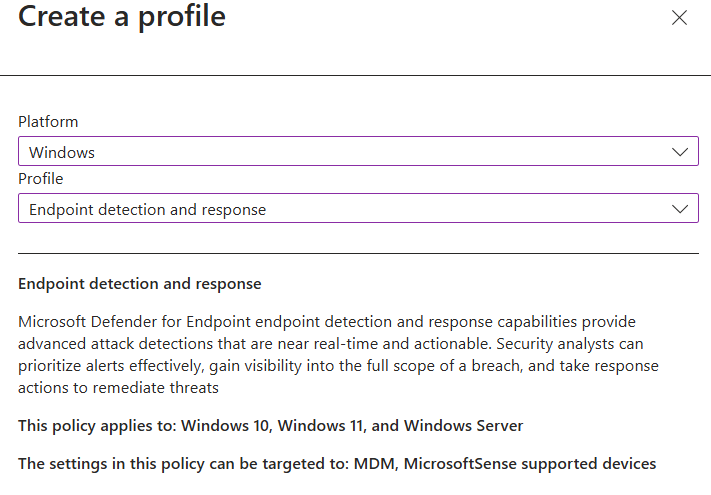
Task: Open the Profile dropdown list
Action: [358, 209]
